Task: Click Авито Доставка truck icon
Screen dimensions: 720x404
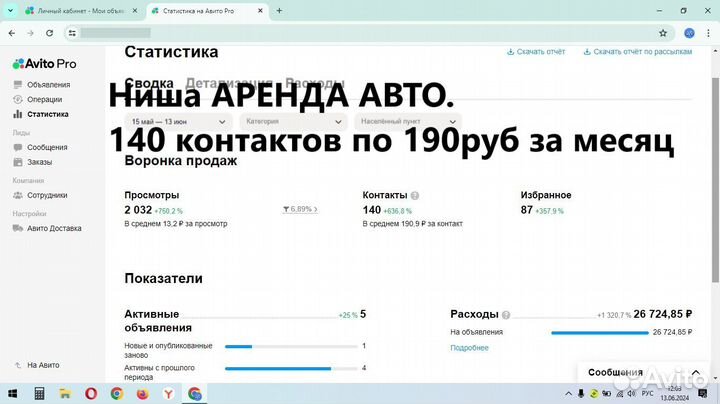Action: [x=18, y=228]
